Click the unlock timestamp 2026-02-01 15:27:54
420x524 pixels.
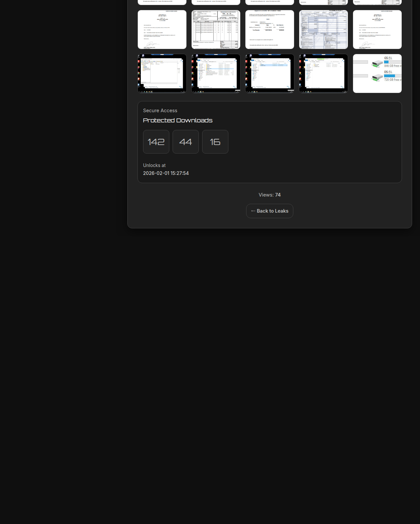pyautogui.click(x=166, y=173)
